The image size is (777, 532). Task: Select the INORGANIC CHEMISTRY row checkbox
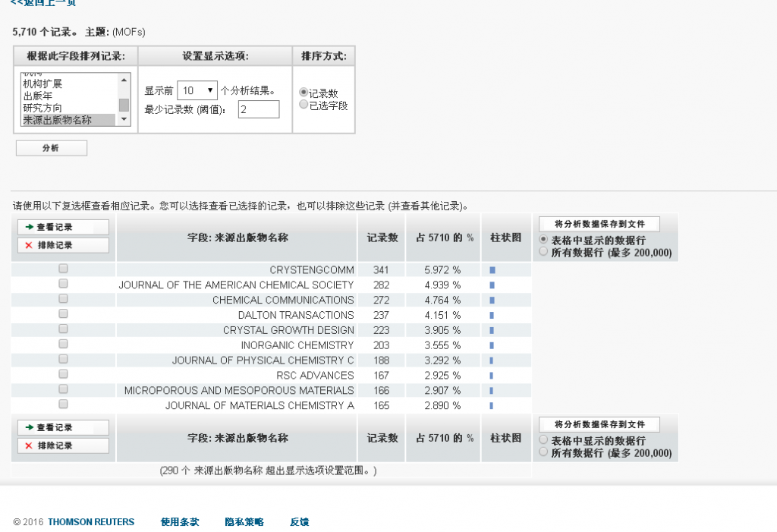click(x=63, y=344)
